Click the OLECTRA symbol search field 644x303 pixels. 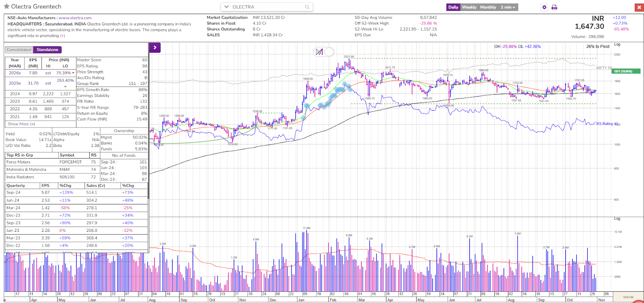[266, 7]
